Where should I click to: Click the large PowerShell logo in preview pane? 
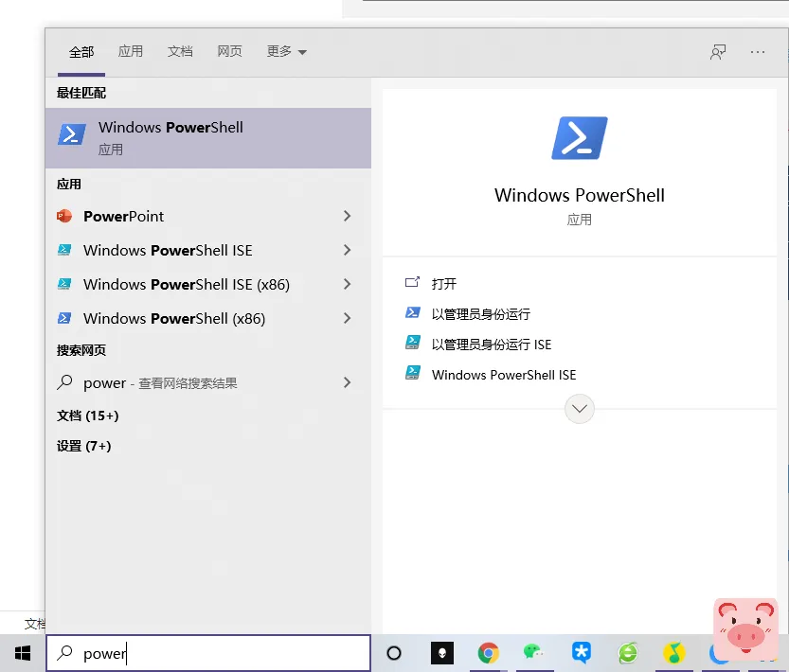coord(579,138)
